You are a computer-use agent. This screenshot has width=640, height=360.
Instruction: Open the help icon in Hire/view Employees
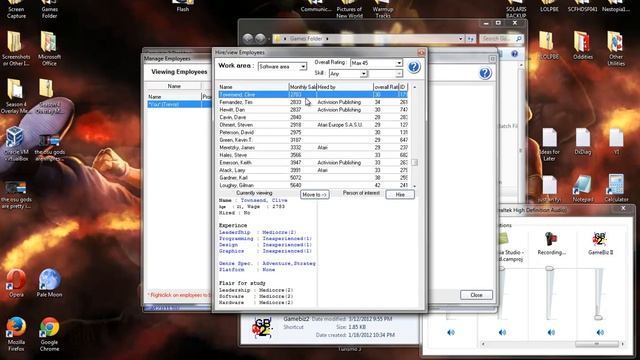click(x=414, y=67)
